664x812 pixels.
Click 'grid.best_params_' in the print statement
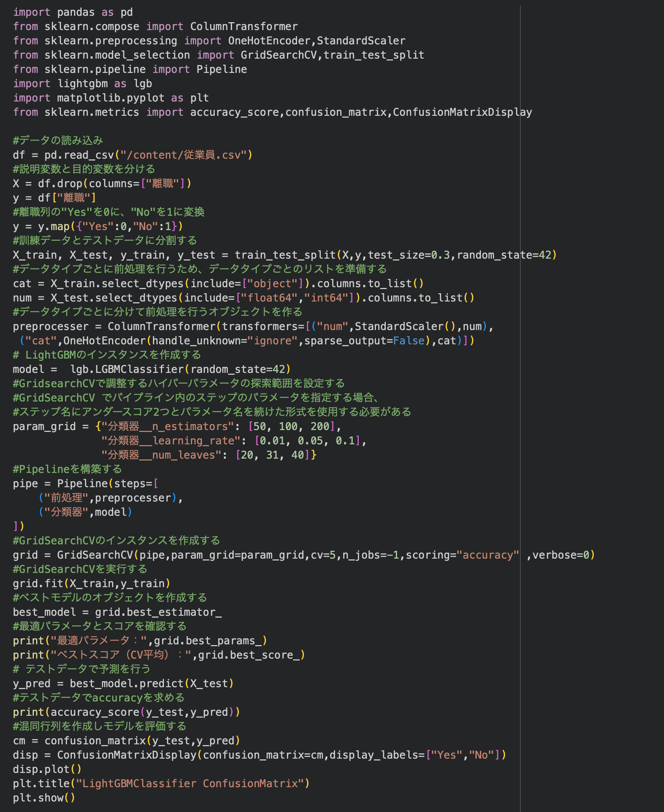208,641
